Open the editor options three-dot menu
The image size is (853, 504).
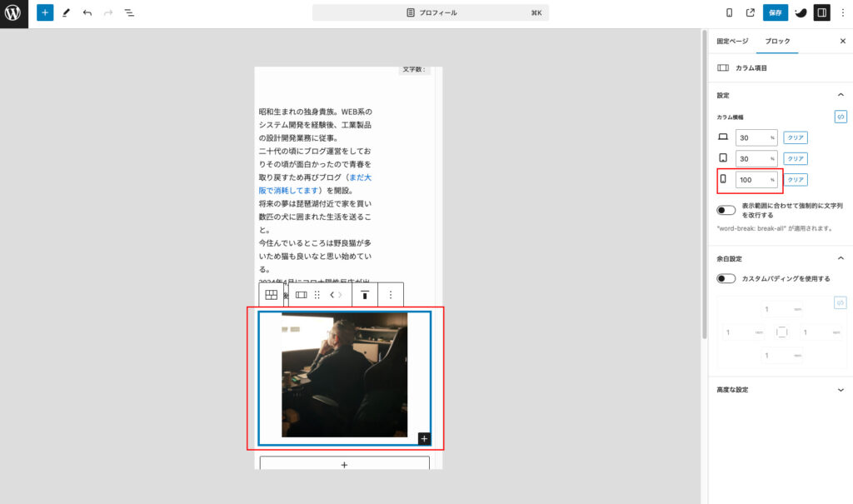click(x=843, y=12)
